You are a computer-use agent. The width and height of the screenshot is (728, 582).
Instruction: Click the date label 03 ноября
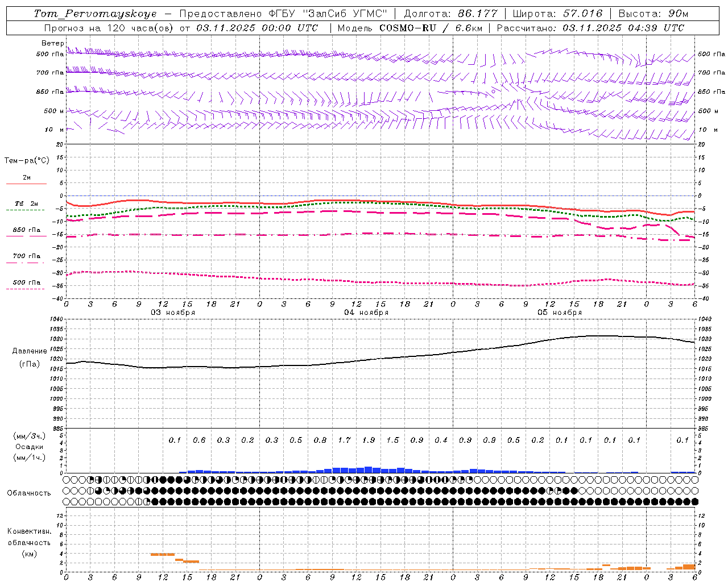(173, 313)
